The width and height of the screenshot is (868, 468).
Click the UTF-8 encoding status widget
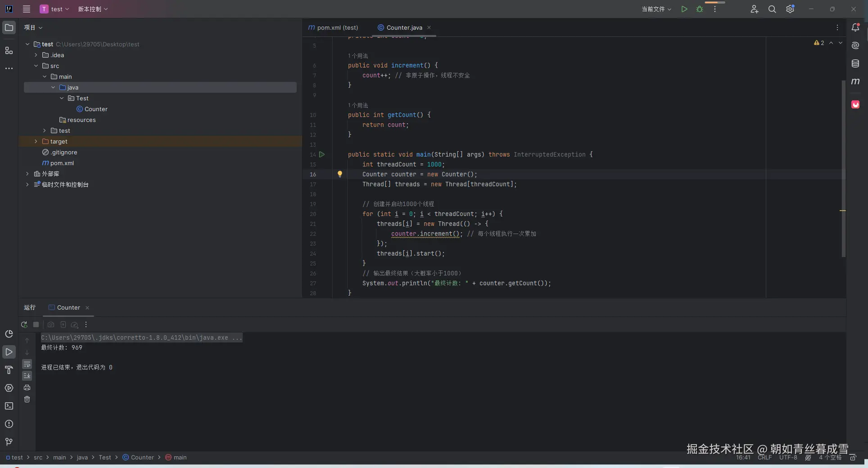click(788, 457)
